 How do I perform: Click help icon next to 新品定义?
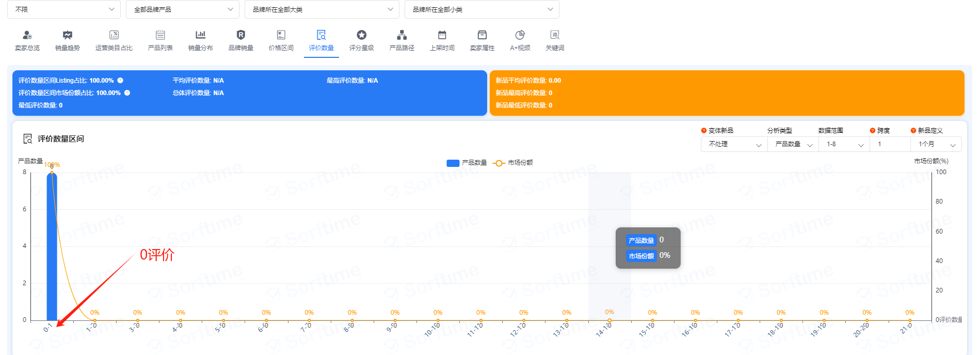coord(913,131)
